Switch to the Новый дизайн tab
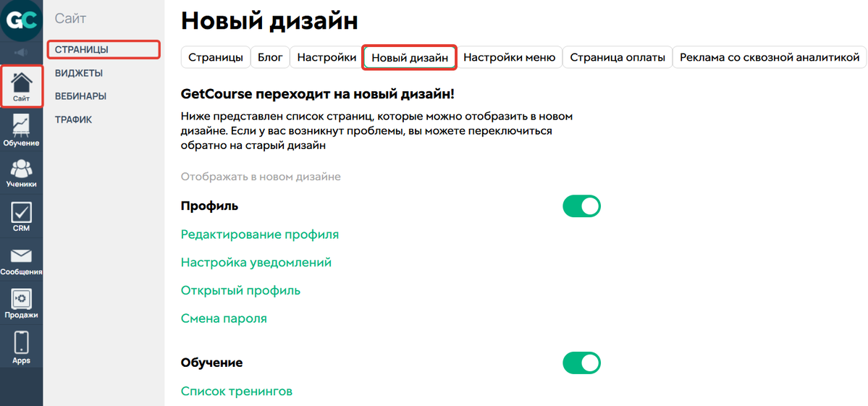 click(410, 57)
